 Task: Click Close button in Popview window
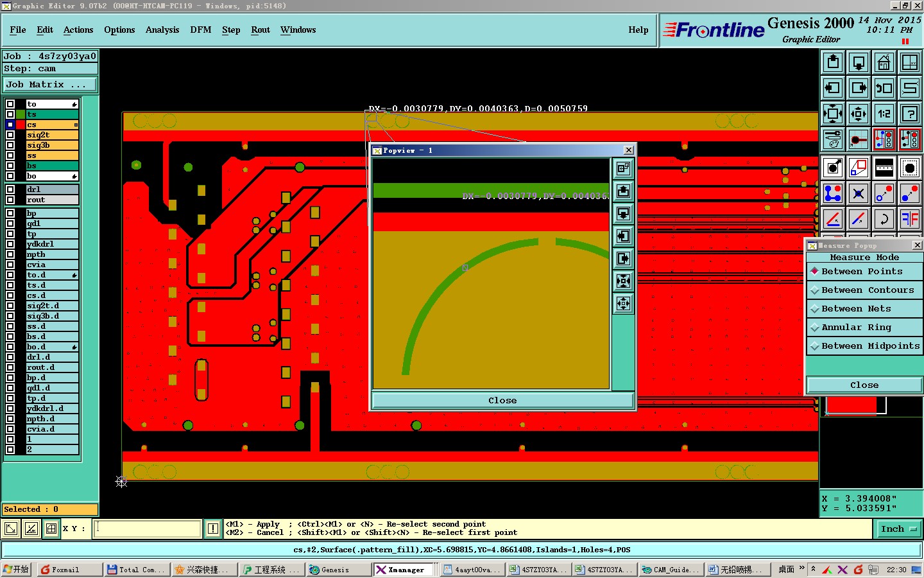pos(502,401)
